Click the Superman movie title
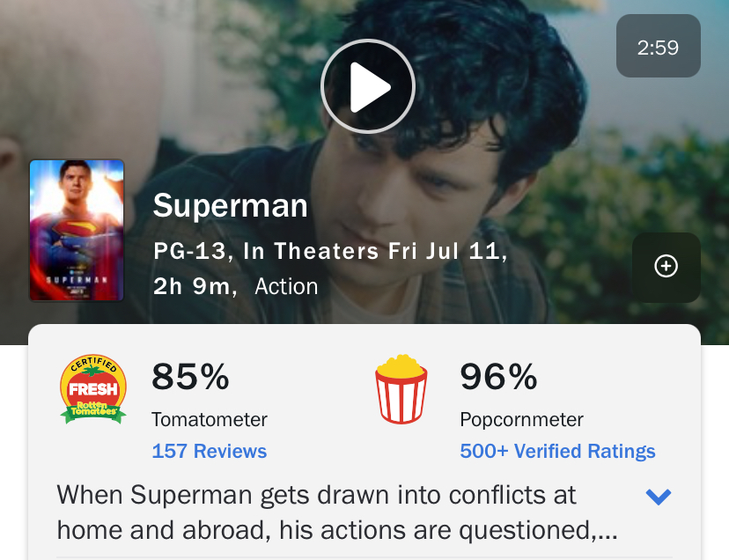Viewport: 729px width, 560px height. tap(231, 205)
